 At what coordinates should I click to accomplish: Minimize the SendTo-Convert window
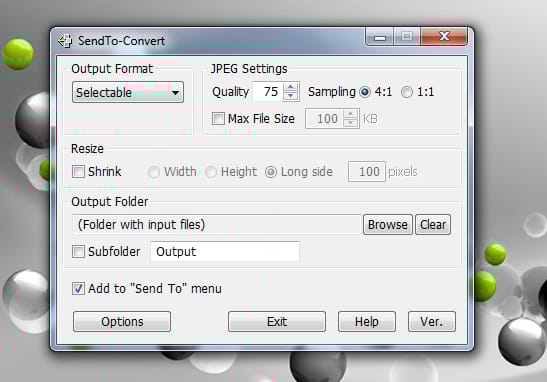[x=380, y=37]
